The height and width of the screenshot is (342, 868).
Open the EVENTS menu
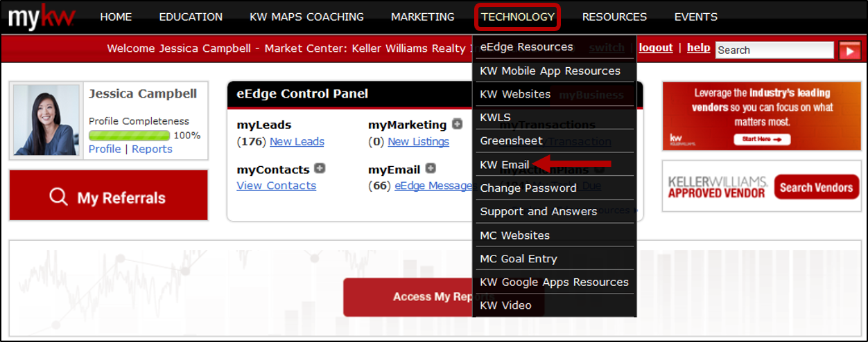695,17
